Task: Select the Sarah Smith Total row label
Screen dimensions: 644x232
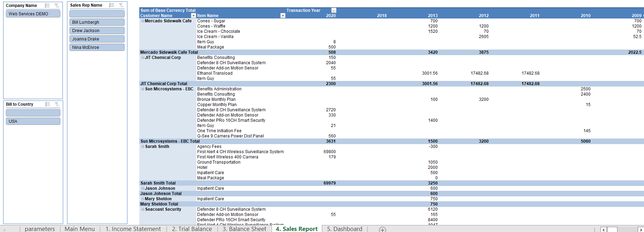Action: click(x=158, y=183)
